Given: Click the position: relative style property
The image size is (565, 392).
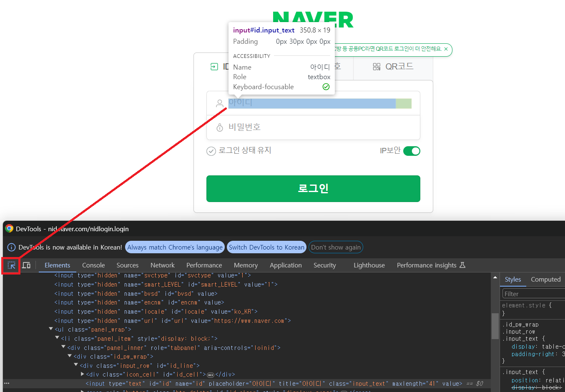Looking at the screenshot, I should 538,380.
